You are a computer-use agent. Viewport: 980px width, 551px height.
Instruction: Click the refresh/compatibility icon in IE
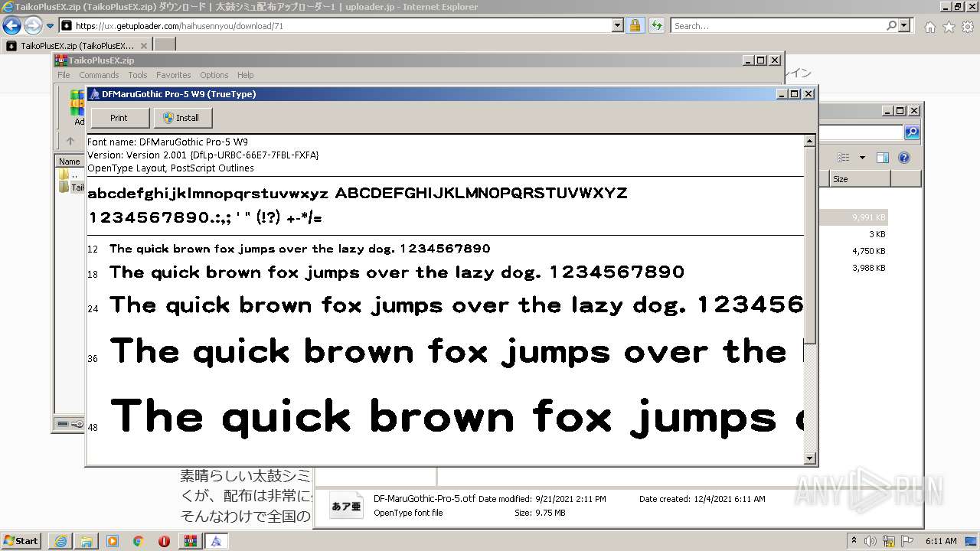656,25
